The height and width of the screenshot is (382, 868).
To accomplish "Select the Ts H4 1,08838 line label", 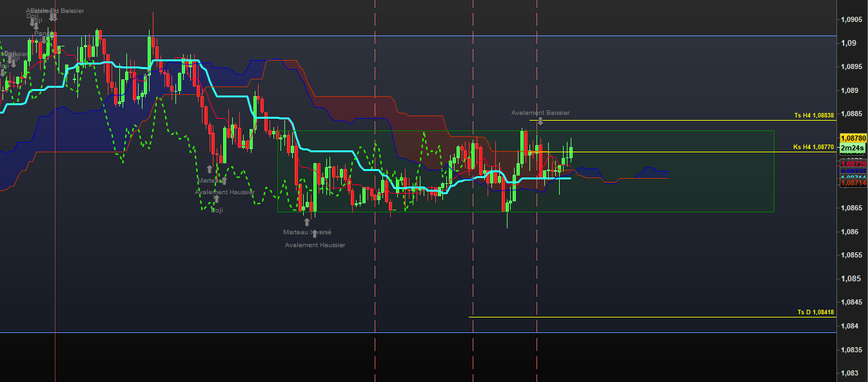I will (x=814, y=116).
